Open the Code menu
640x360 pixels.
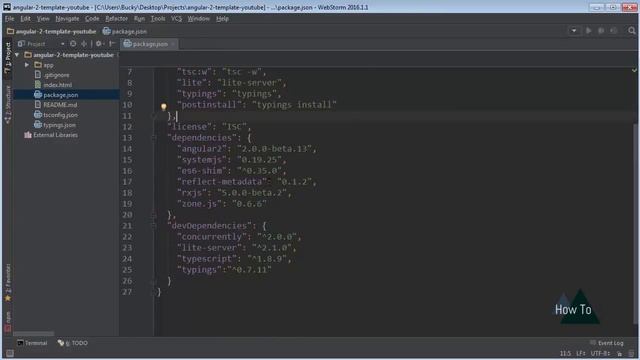point(92,19)
